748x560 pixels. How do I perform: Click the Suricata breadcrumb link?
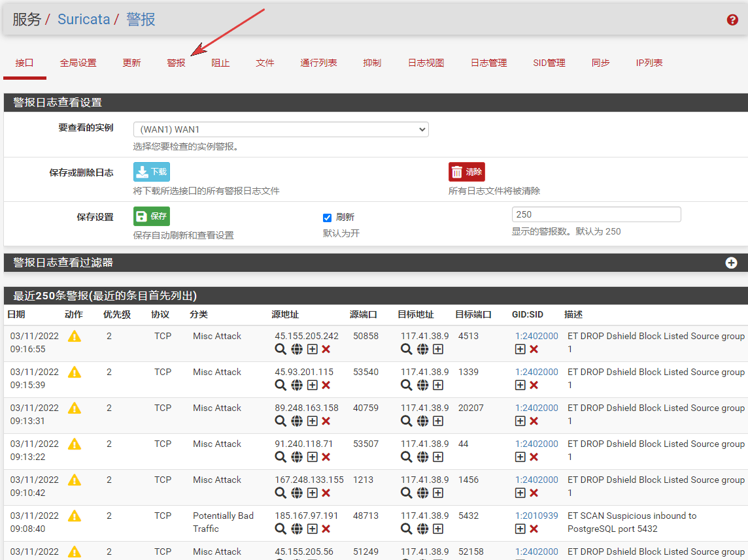pyautogui.click(x=84, y=20)
